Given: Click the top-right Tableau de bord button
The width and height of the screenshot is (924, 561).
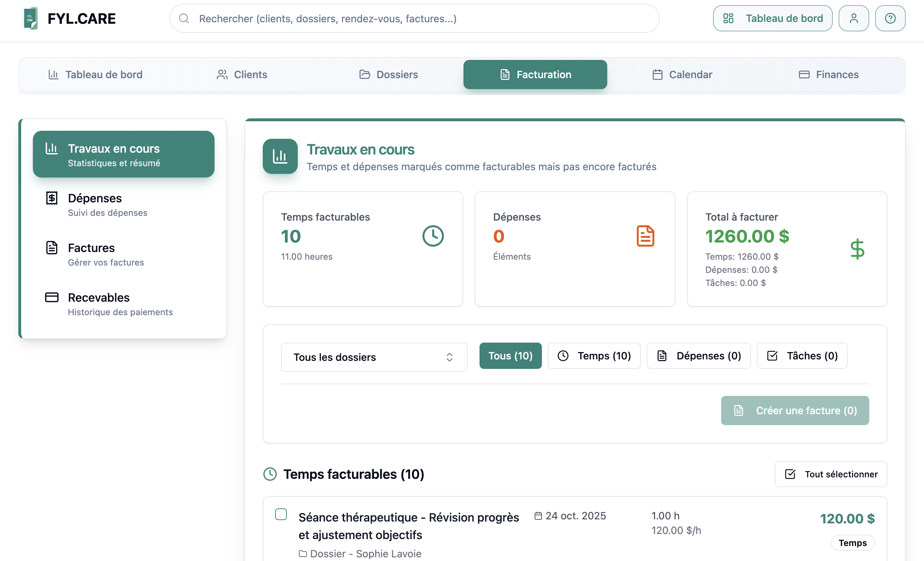Looking at the screenshot, I should 773,18.
